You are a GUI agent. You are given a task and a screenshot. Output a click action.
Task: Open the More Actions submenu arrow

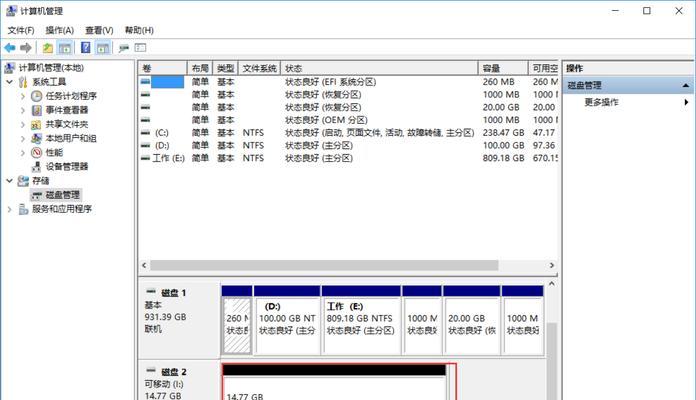(x=686, y=102)
